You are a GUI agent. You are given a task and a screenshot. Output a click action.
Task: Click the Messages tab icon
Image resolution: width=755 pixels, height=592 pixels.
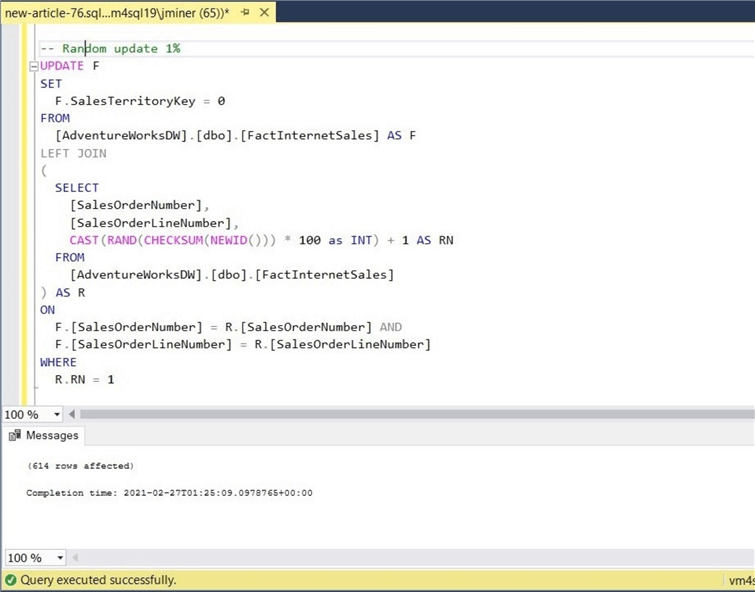click(15, 435)
